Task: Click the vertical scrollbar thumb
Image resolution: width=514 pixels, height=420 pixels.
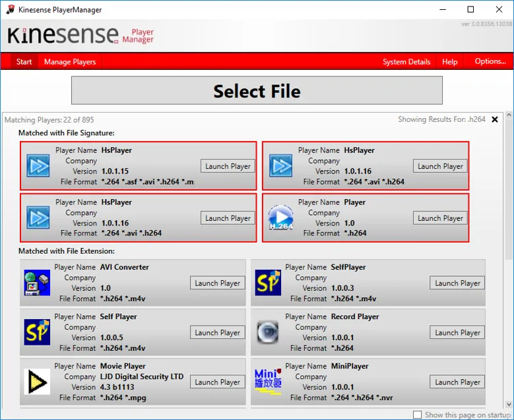Action: tap(509, 189)
